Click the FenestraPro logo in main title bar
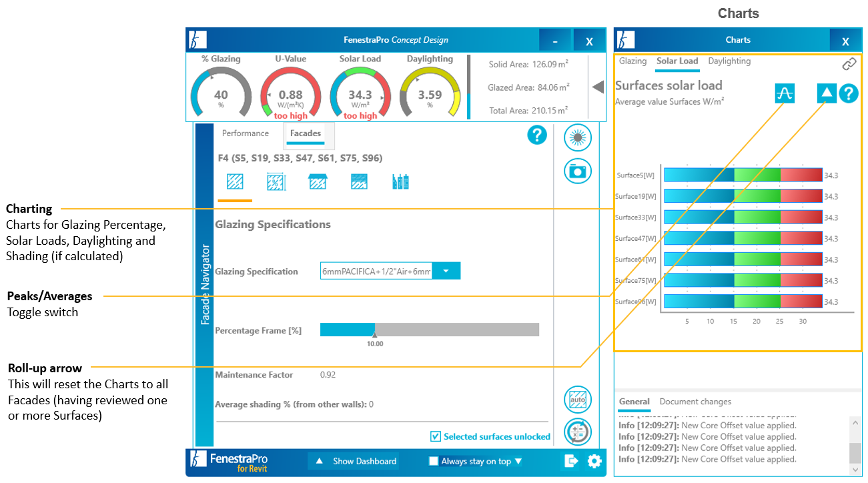This screenshot has height=483, width=868. pos(197,40)
